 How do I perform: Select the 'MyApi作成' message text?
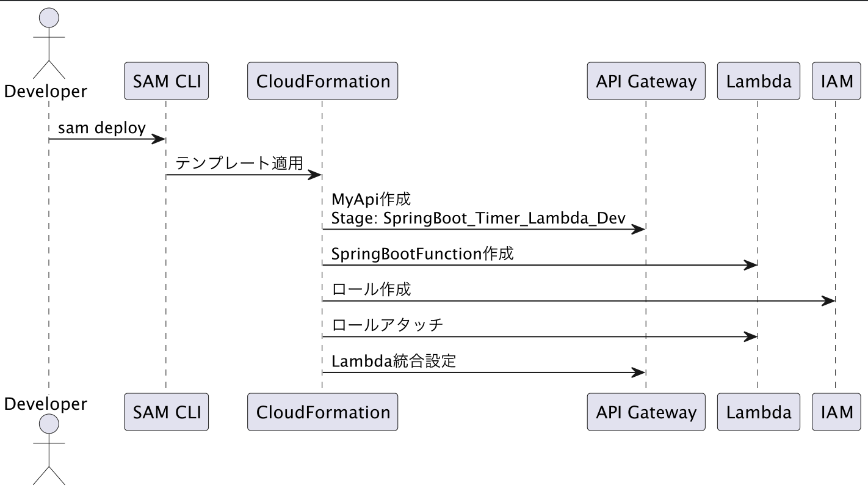(x=371, y=199)
